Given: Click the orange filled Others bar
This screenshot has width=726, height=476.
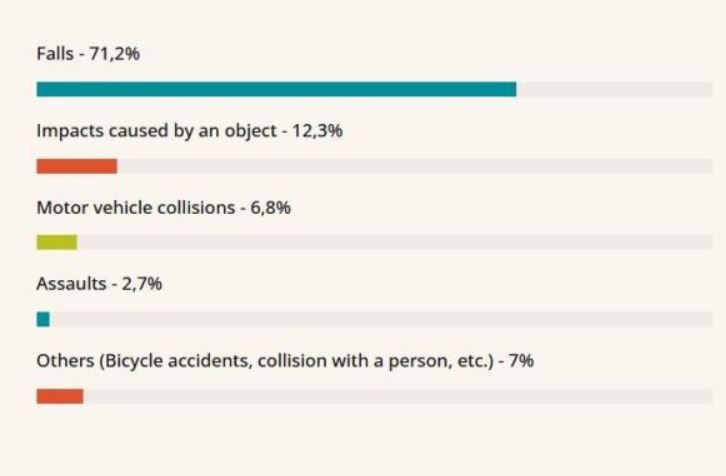Looking at the screenshot, I should click(59, 396).
